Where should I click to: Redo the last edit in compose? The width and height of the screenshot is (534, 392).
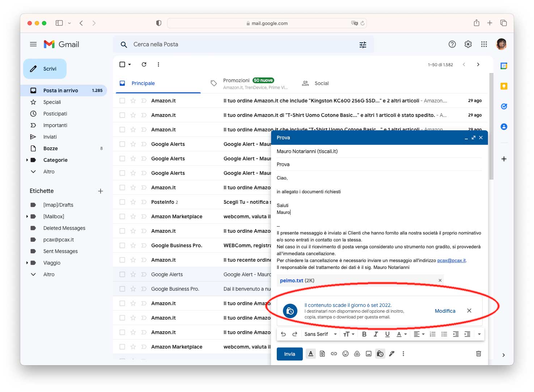pos(295,334)
